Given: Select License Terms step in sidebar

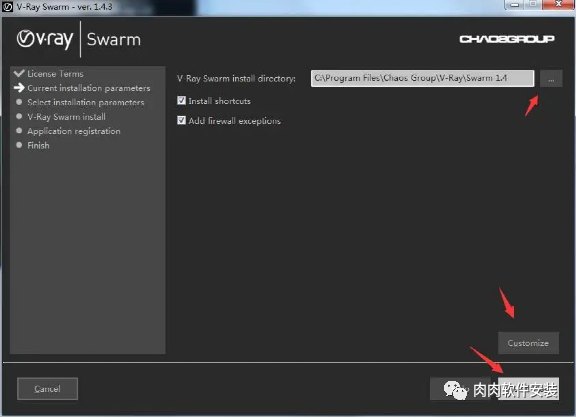Looking at the screenshot, I should (55, 74).
